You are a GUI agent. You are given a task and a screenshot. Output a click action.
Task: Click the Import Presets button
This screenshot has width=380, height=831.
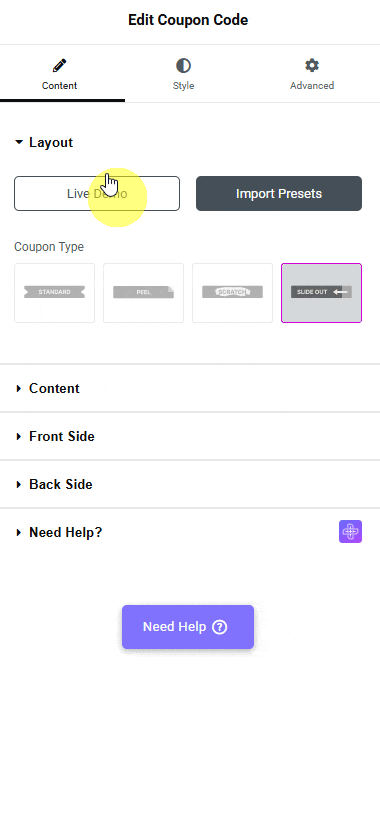point(279,193)
